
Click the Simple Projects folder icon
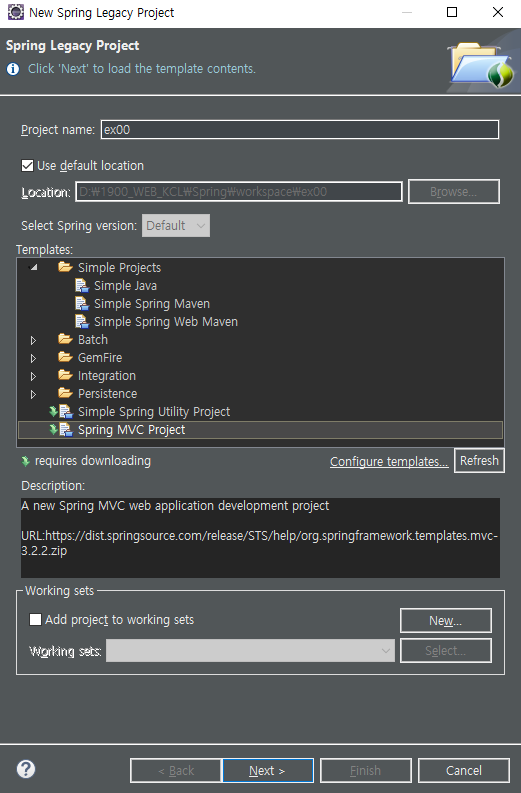tap(65, 267)
